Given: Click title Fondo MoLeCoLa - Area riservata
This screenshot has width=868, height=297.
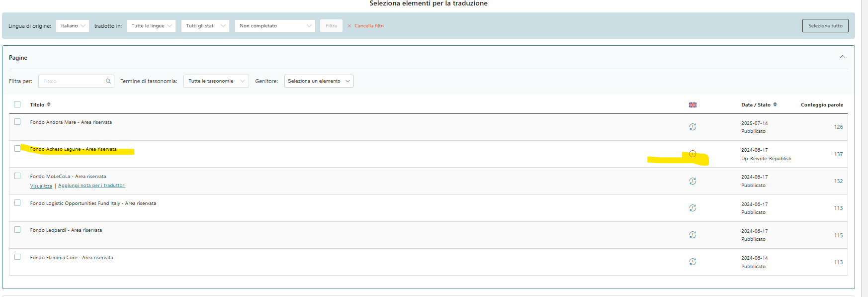Looking at the screenshot, I should point(68,177).
